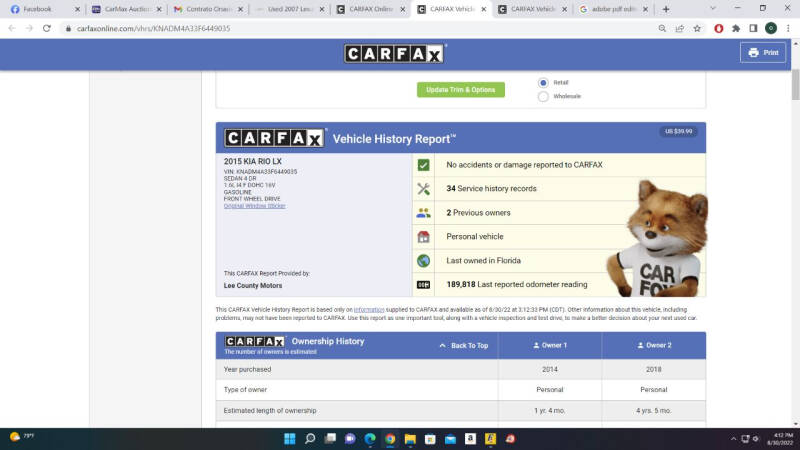Open the information link in disclaimer

click(368, 310)
